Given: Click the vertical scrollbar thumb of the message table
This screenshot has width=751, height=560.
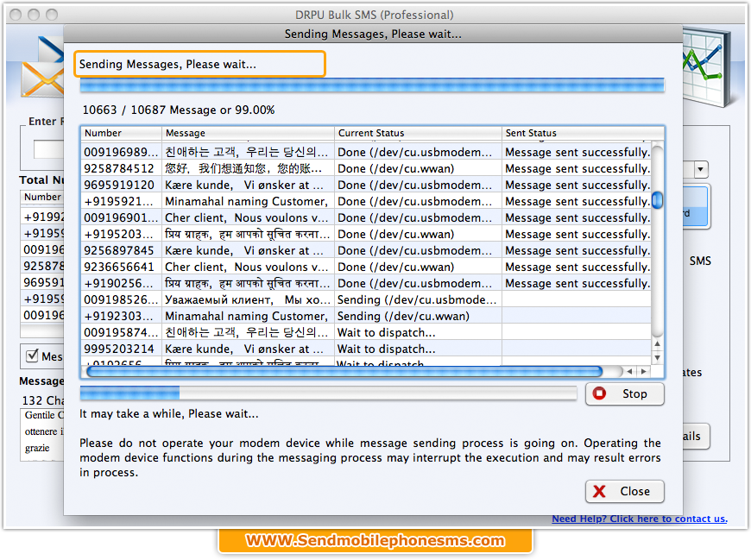Looking at the screenshot, I should pyautogui.click(x=658, y=200).
